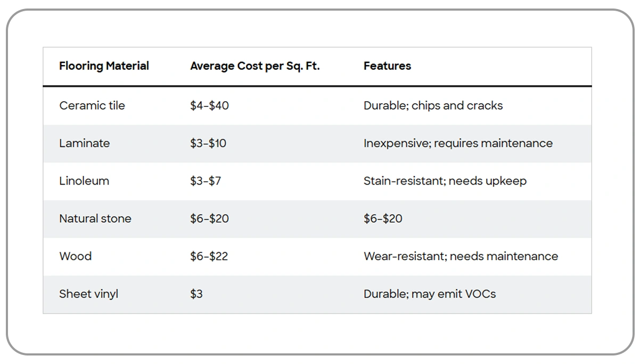The width and height of the screenshot is (640, 364).
Task: Select 'Durable; may emit VOCs' cell
Action: 430,294
